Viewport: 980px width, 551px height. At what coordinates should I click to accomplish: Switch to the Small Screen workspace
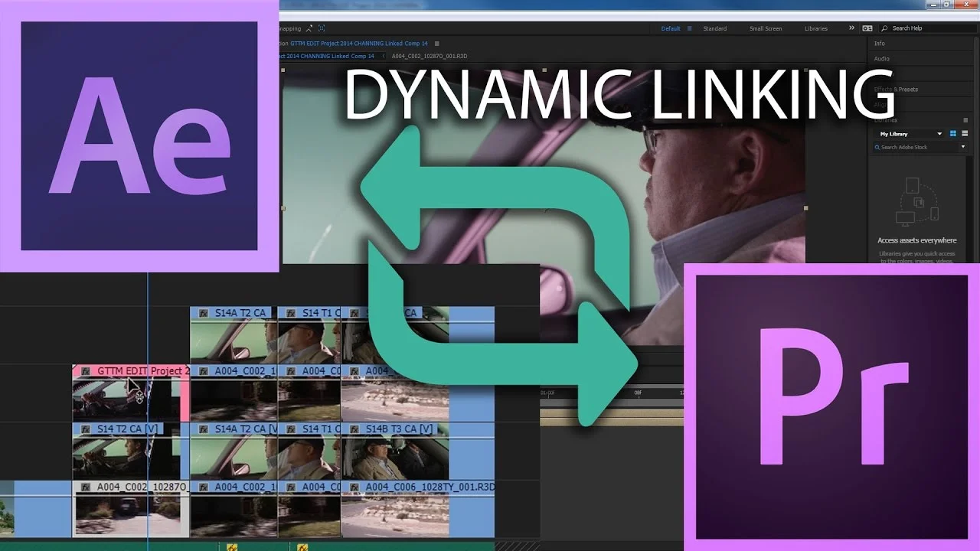pyautogui.click(x=766, y=28)
